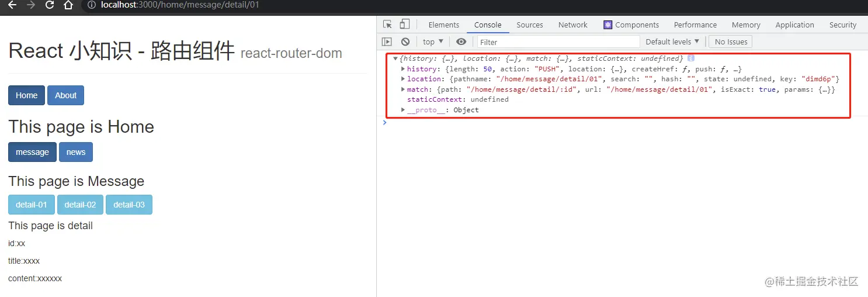Clear the console with the ban icon
Viewport: 868px width, 297px height.
405,42
